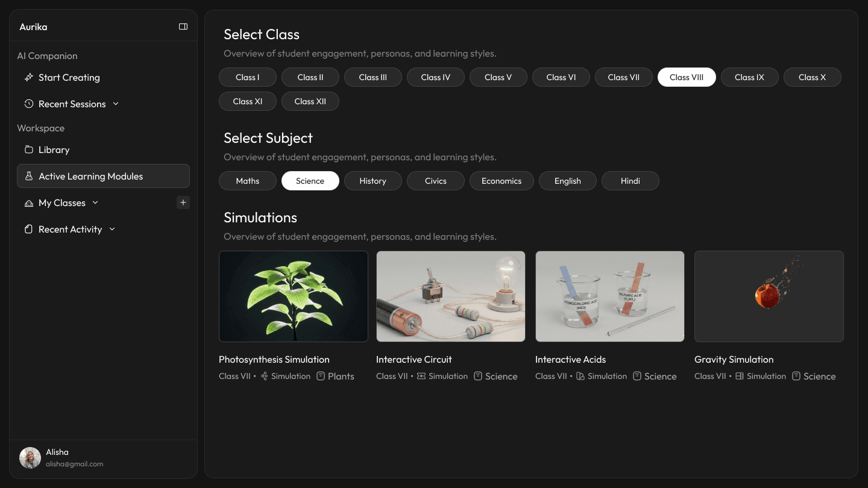
Task: Select the Maths subject
Action: pyautogui.click(x=247, y=181)
